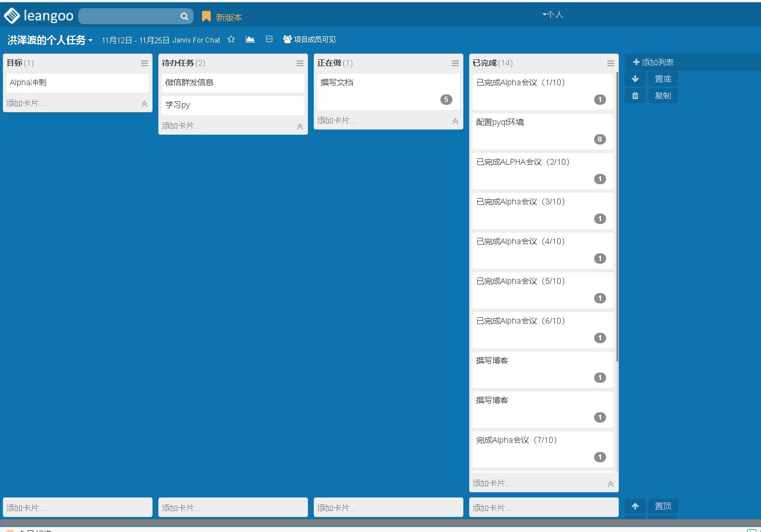Click plus icon of 添加列表
The height and width of the screenshot is (532, 761).
[x=636, y=62]
